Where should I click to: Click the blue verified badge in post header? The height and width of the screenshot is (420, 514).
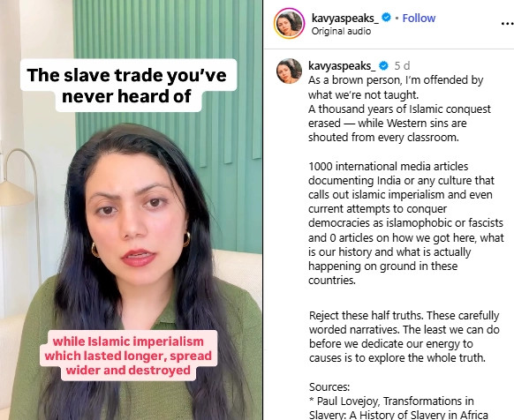(387, 18)
